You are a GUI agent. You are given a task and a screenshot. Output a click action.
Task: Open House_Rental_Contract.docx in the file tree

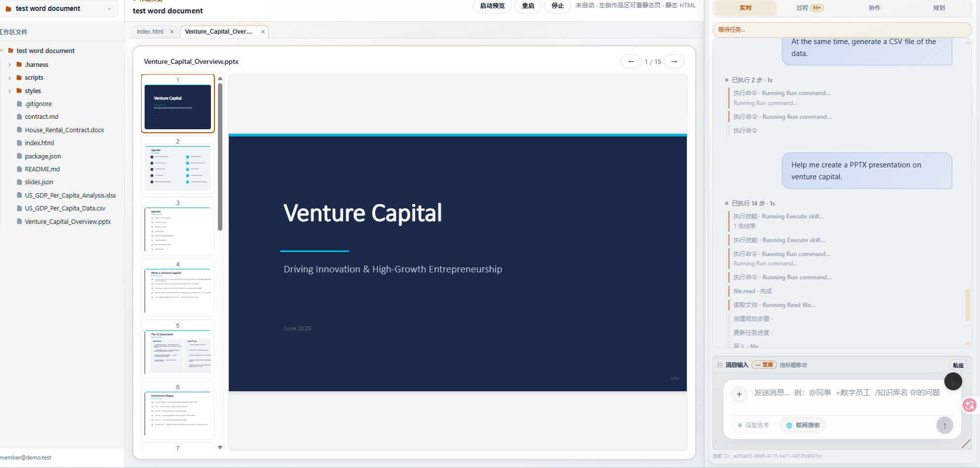64,130
